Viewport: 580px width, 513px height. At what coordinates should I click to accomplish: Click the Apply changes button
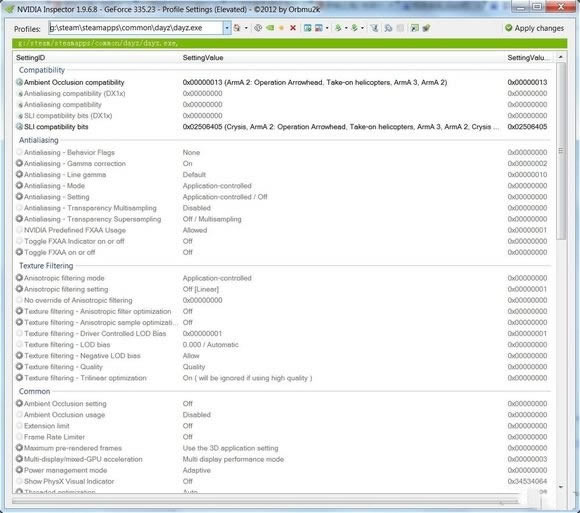click(535, 28)
